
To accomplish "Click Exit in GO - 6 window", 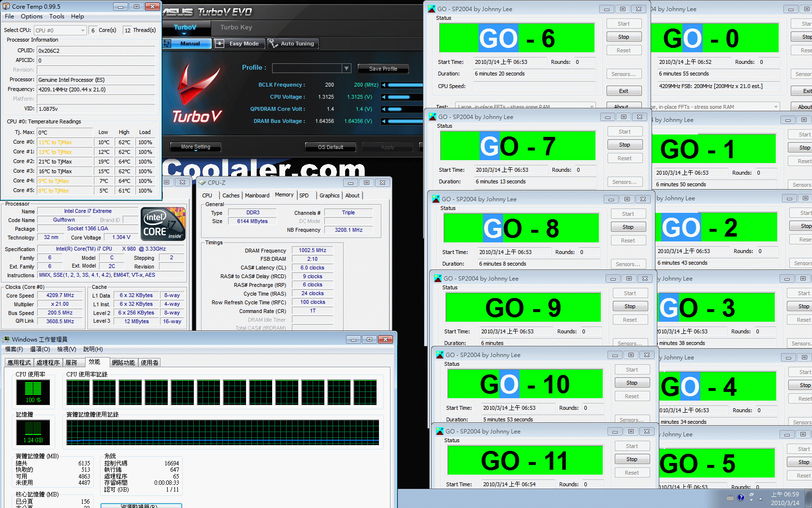I will (624, 91).
